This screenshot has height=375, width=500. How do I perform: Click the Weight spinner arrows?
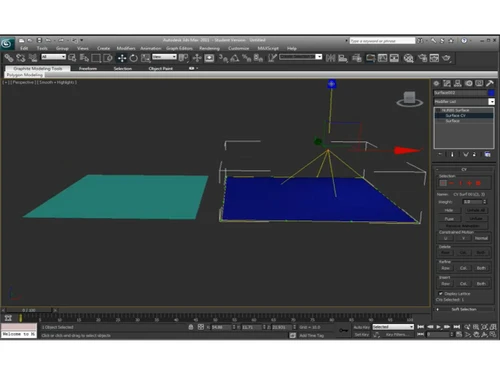click(x=485, y=202)
